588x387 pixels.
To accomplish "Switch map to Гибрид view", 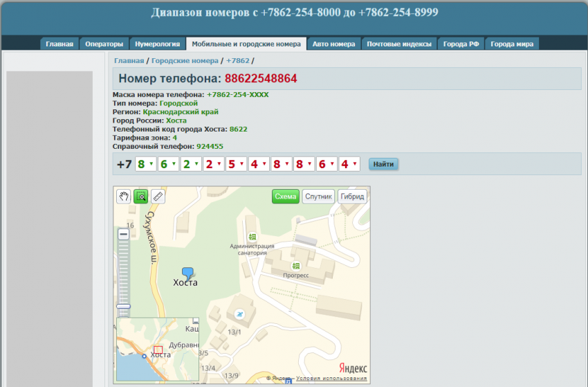I will click(x=352, y=197).
